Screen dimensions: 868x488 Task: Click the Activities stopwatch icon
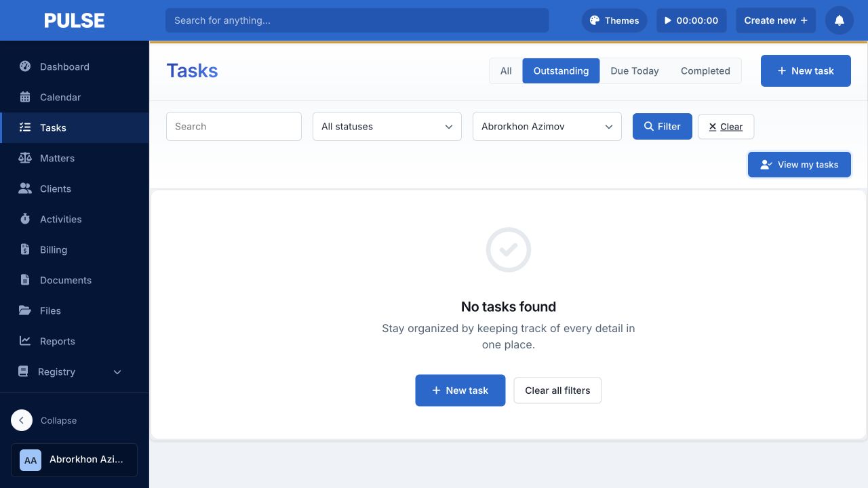coord(25,219)
